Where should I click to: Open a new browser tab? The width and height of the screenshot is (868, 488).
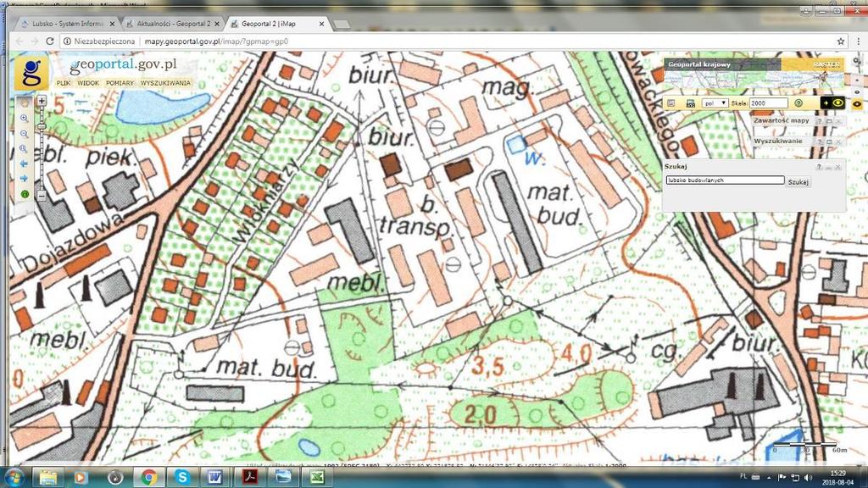342,25
